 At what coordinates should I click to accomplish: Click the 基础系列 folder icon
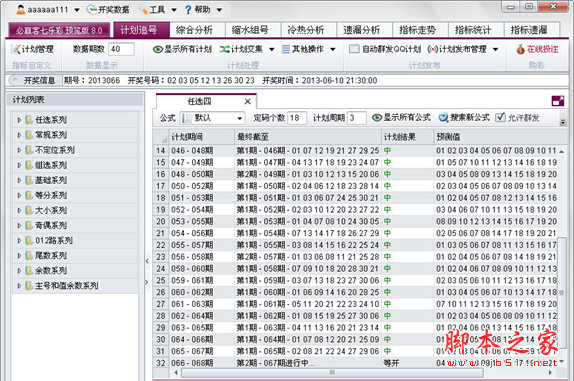click(x=29, y=180)
